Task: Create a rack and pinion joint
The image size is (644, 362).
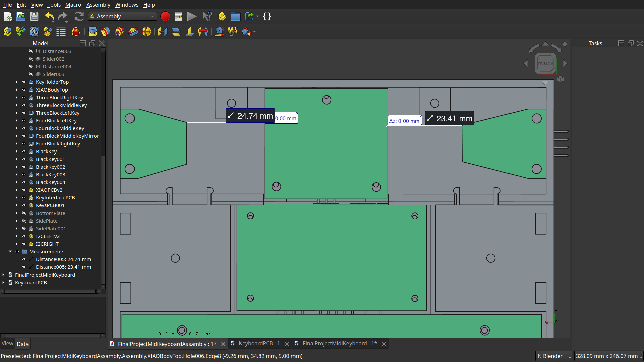Action: (219, 32)
